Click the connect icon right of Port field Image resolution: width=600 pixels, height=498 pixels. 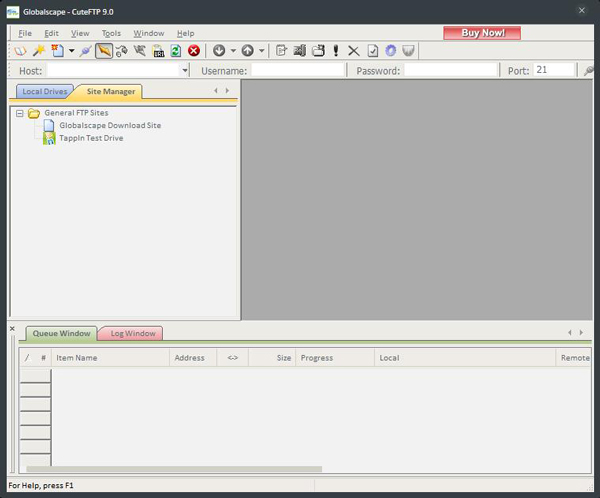[x=589, y=70]
